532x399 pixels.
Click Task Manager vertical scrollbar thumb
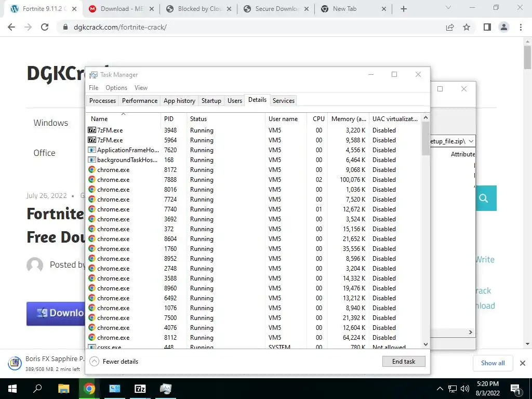(425, 138)
